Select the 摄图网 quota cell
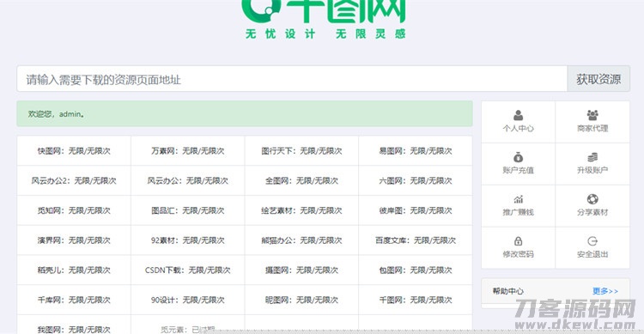The image size is (644, 334). pos(301,270)
